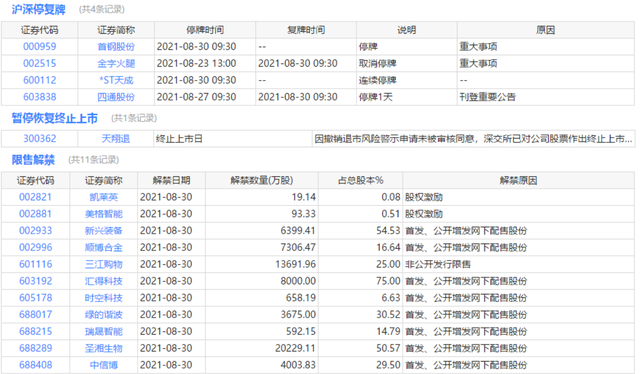Open 凯莱英 stock name link

pos(104,197)
